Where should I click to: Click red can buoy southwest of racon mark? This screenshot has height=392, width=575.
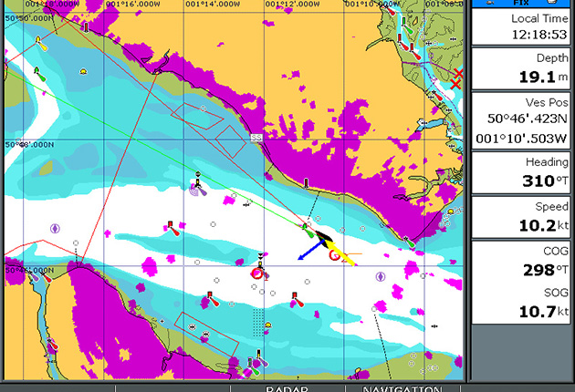coord(172,229)
